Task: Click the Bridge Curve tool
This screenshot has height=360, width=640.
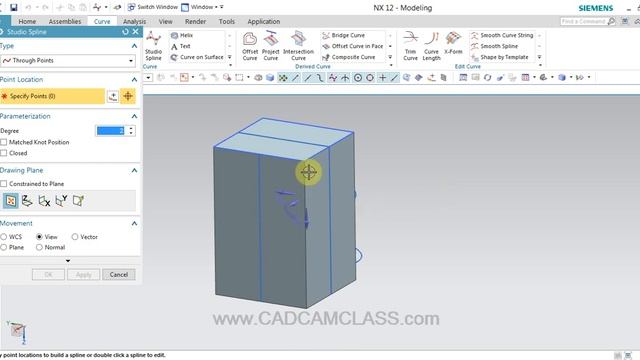Action: tap(344, 36)
